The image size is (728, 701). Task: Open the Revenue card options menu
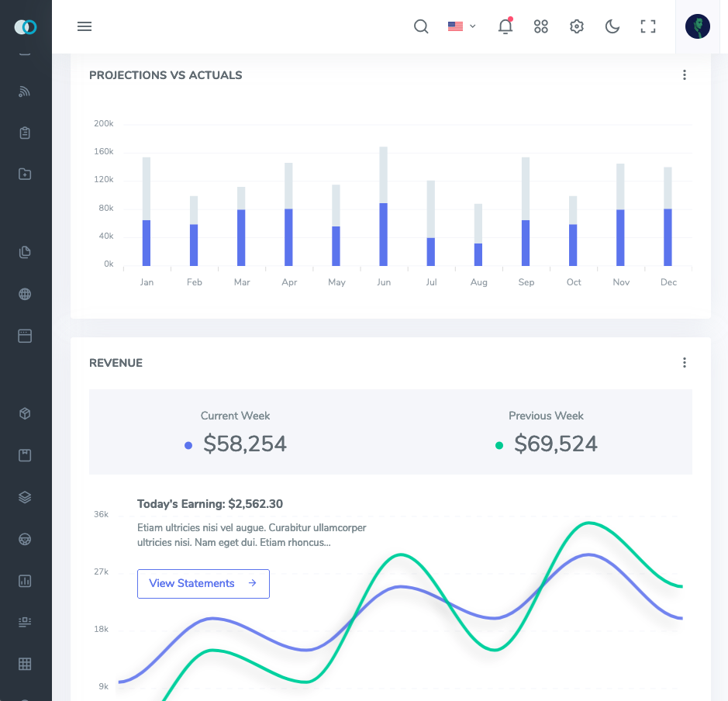click(685, 363)
